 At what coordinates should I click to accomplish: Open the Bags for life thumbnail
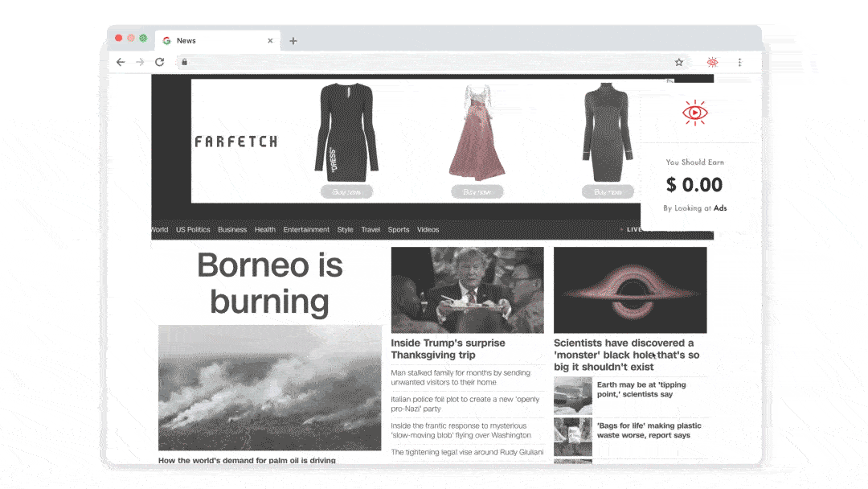tap(573, 437)
